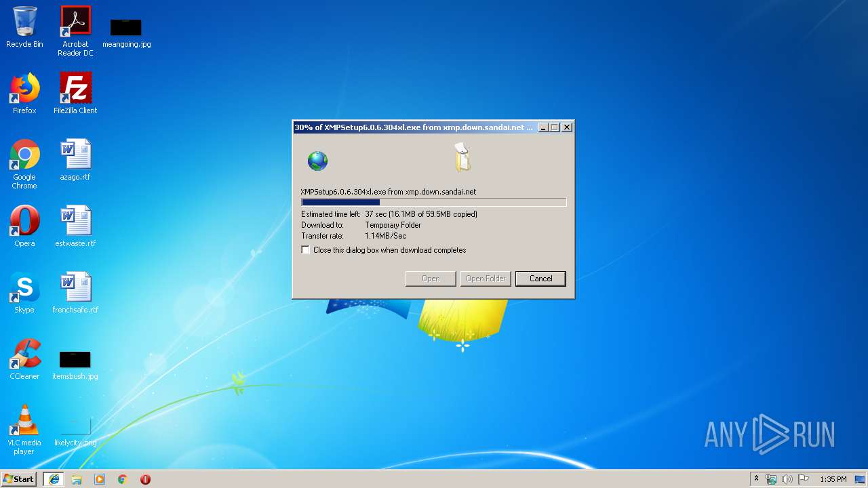Open the volume speaker tray icon
The image size is (868, 488).
point(787,479)
